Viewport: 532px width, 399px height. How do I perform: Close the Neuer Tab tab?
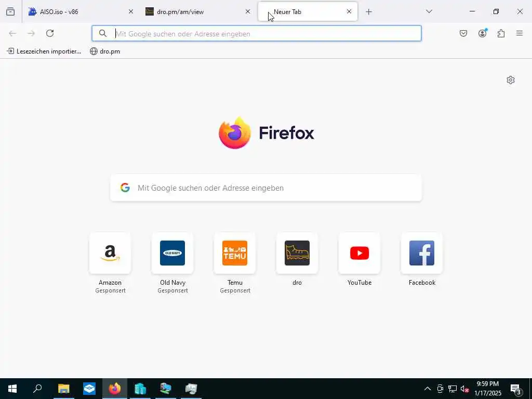click(349, 11)
